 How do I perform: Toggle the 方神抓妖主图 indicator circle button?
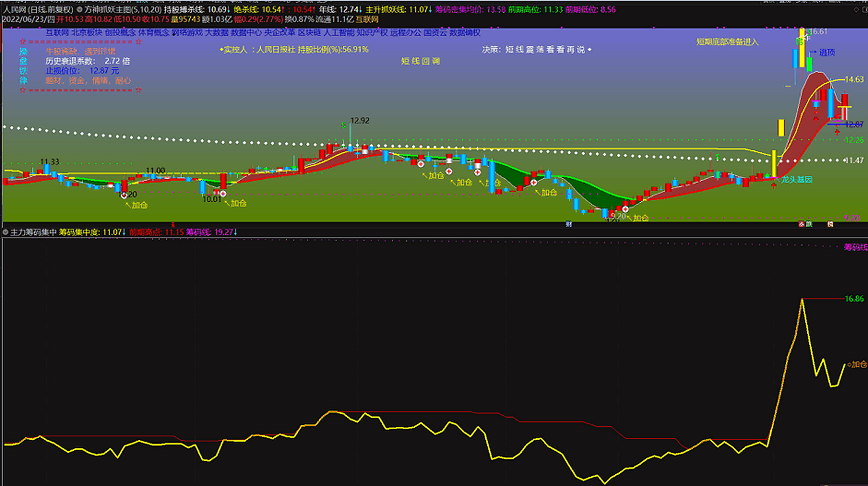(x=80, y=9)
